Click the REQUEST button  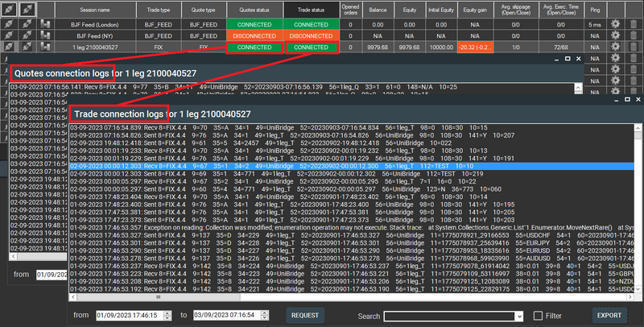pyautogui.click(x=305, y=315)
